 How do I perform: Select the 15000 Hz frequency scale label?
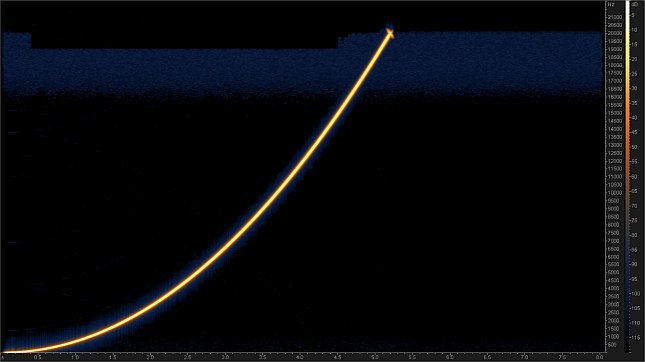614,113
